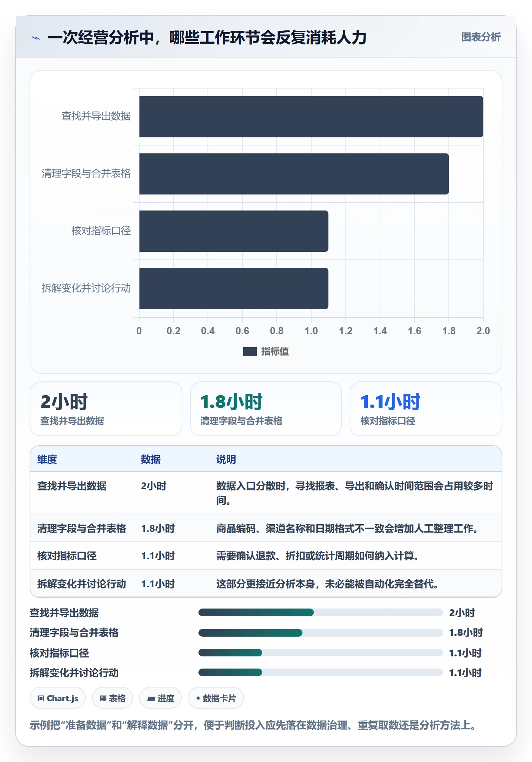This screenshot has height=762, width=532.
Task: Click the description starting 数据入口分散时
Action: point(355,493)
